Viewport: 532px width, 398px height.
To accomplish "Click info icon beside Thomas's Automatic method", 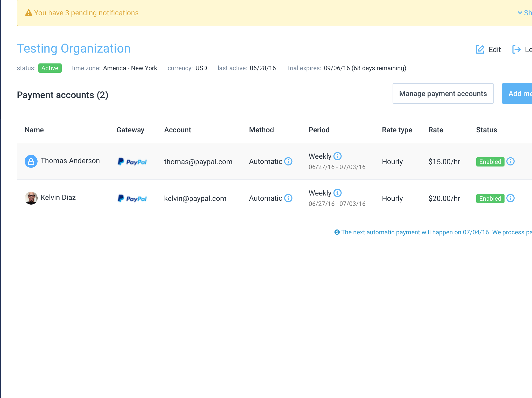I will (288, 161).
